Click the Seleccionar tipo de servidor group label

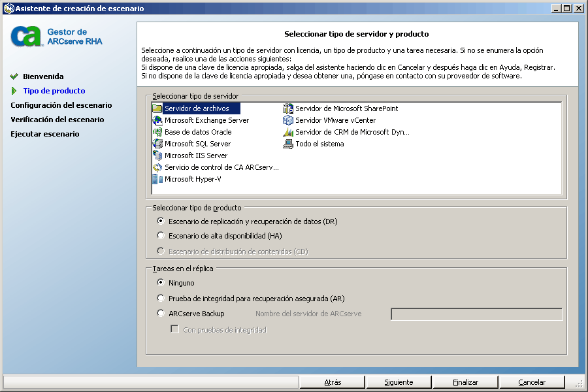(x=195, y=97)
